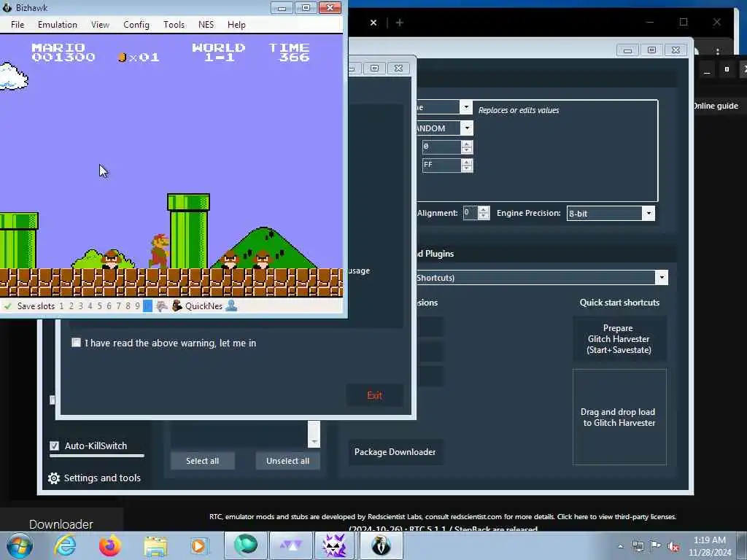Open Windows Explorer folder on taskbar

[x=155, y=546]
